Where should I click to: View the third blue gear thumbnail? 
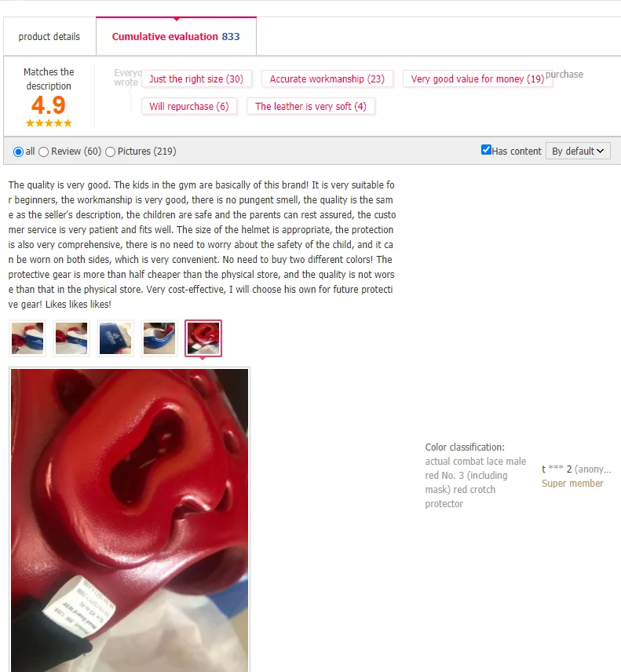115,338
